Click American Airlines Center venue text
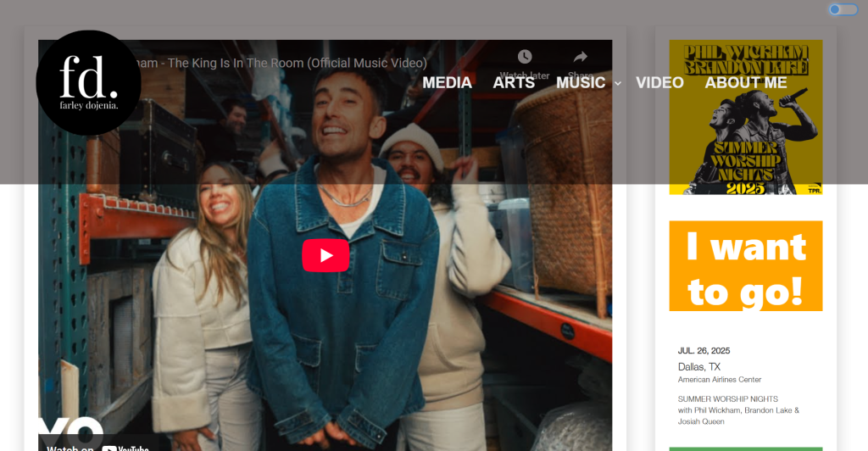Screen dimensions: 868x451 tap(720, 380)
